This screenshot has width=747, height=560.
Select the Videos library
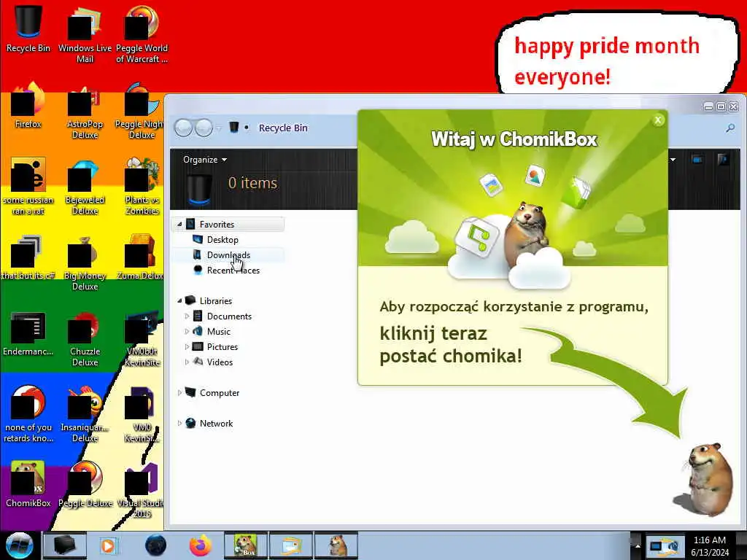point(212,362)
